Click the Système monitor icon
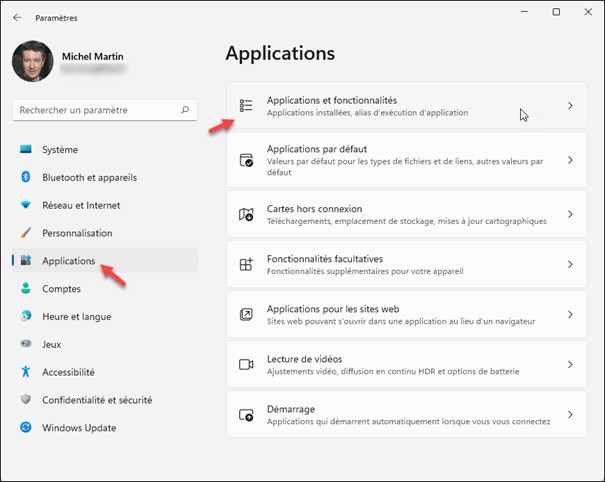This screenshot has height=482, width=605. tap(26, 149)
